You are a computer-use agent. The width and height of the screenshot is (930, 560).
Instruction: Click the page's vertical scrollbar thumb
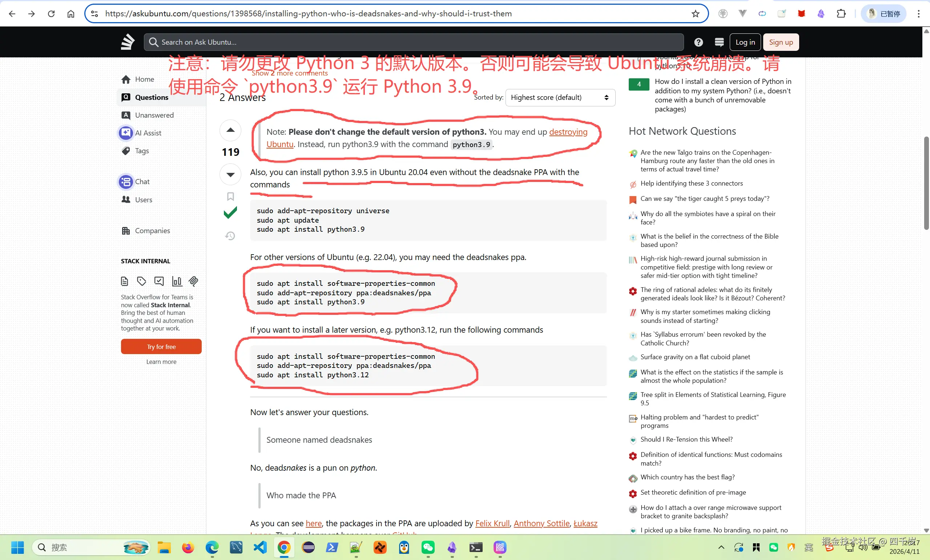(926, 183)
